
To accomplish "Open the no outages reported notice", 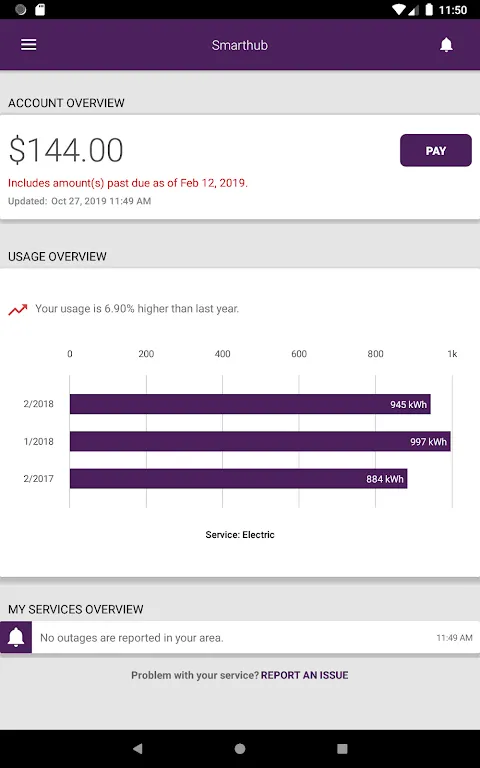I will point(240,637).
